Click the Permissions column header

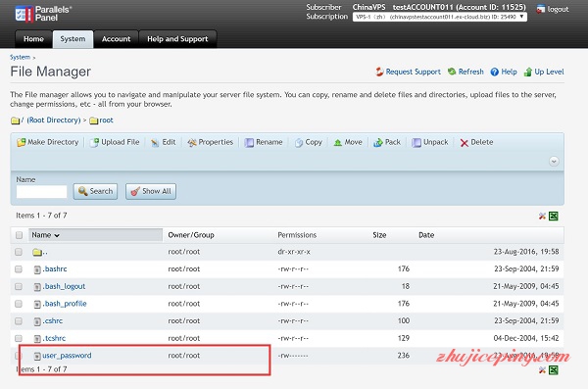[297, 235]
